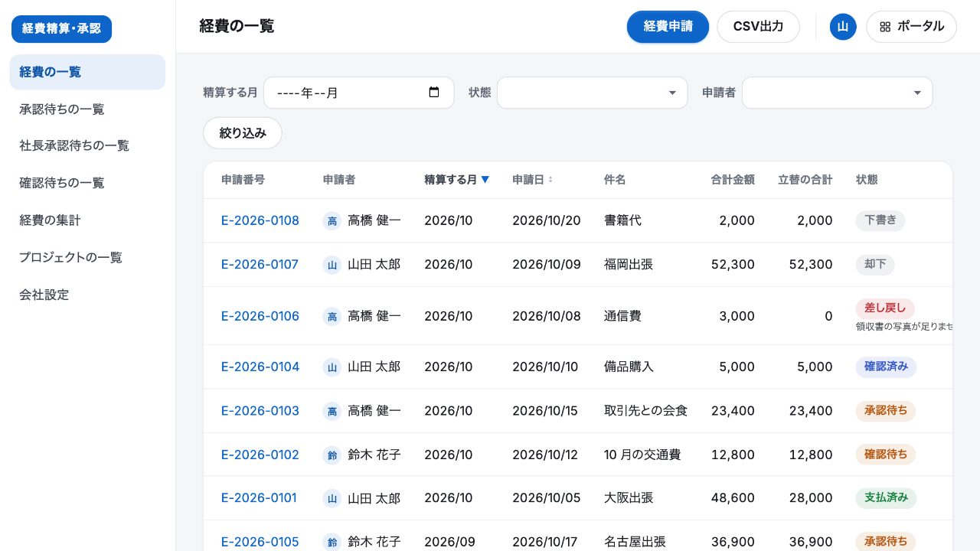The width and height of the screenshot is (980, 551).
Task: Sort by the 精算する月 column header
Action: pyautogui.click(x=456, y=180)
